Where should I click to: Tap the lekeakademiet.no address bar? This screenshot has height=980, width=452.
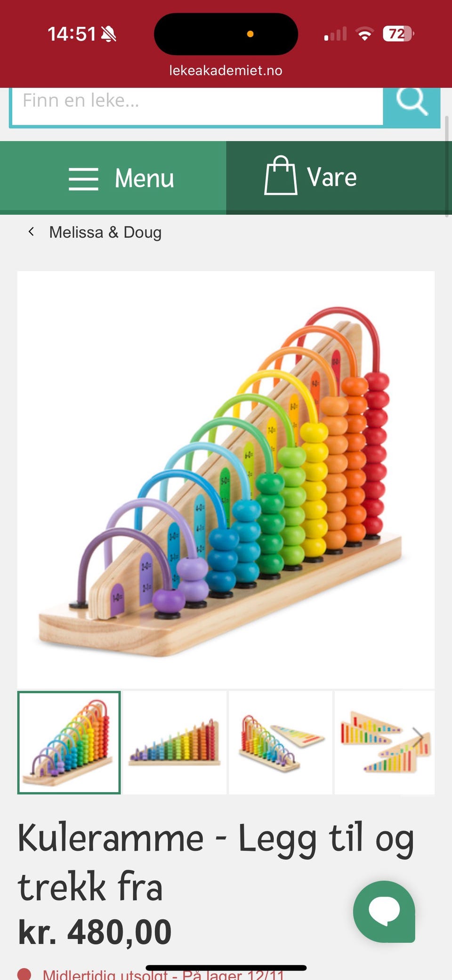[226, 71]
